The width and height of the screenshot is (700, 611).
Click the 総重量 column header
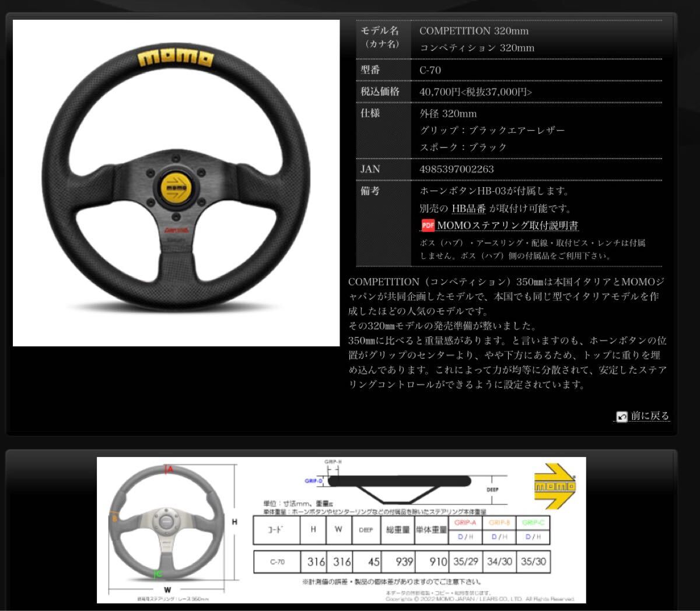tap(398, 529)
